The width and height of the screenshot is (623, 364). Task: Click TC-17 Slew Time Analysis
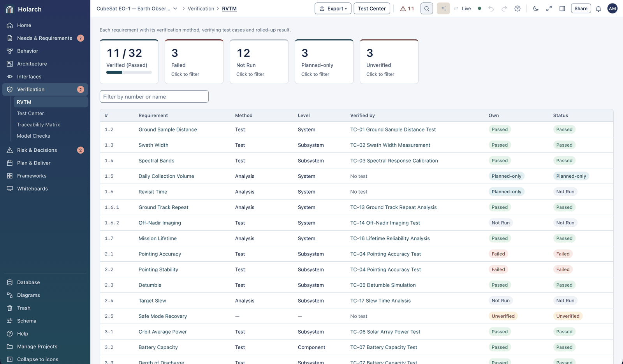(380, 301)
